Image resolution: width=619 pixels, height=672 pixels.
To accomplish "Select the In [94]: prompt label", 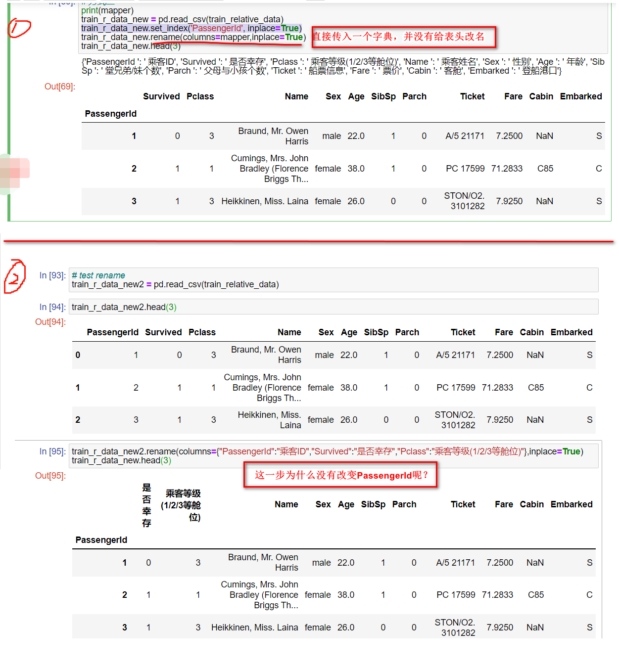I will pyautogui.click(x=52, y=307).
